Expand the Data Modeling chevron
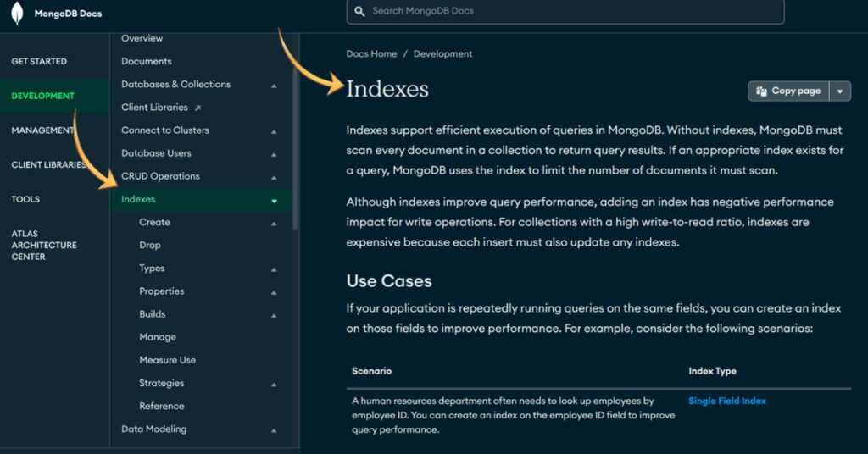The width and height of the screenshot is (868, 454). [x=274, y=430]
